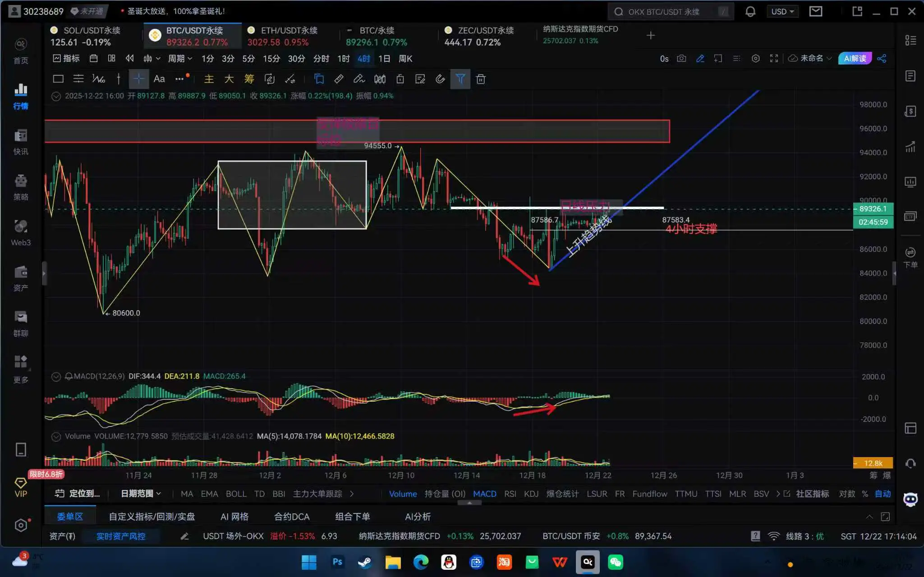
Task: Open the USD currency dropdown
Action: [x=782, y=12]
